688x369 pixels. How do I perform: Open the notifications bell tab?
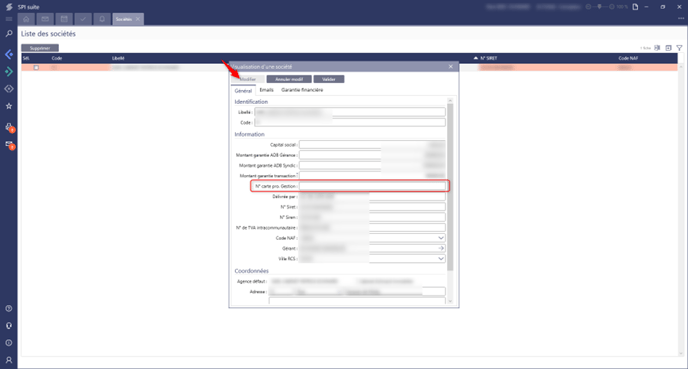pyautogui.click(x=102, y=19)
